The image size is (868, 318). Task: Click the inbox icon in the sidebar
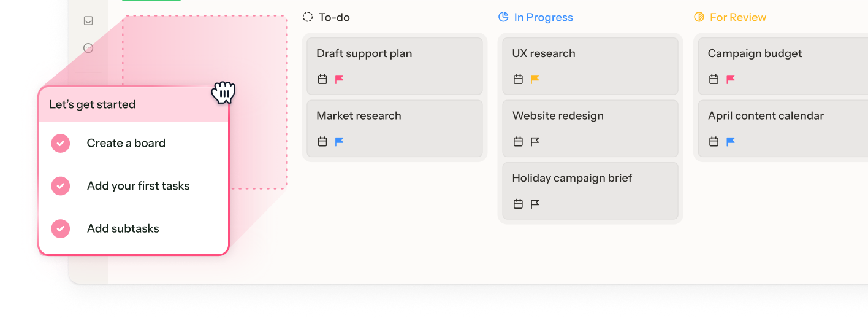click(x=88, y=21)
